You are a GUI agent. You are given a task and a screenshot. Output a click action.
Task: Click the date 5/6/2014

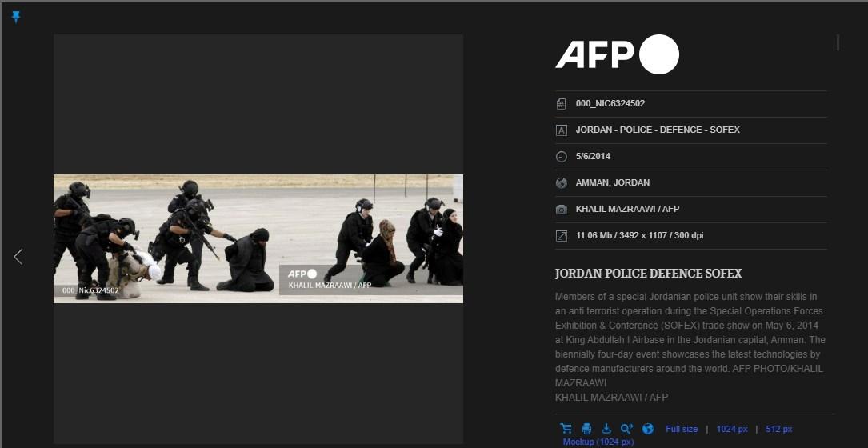coord(593,156)
